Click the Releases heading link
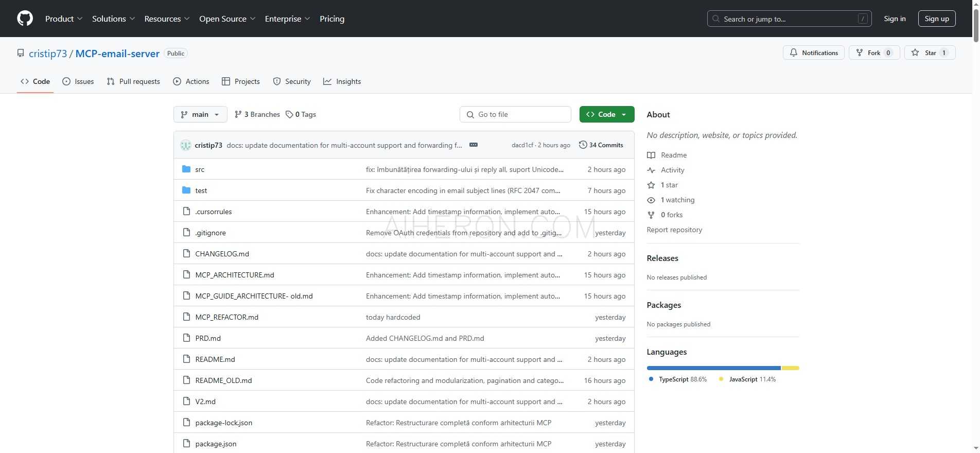This screenshot has width=980, height=453. click(x=662, y=258)
